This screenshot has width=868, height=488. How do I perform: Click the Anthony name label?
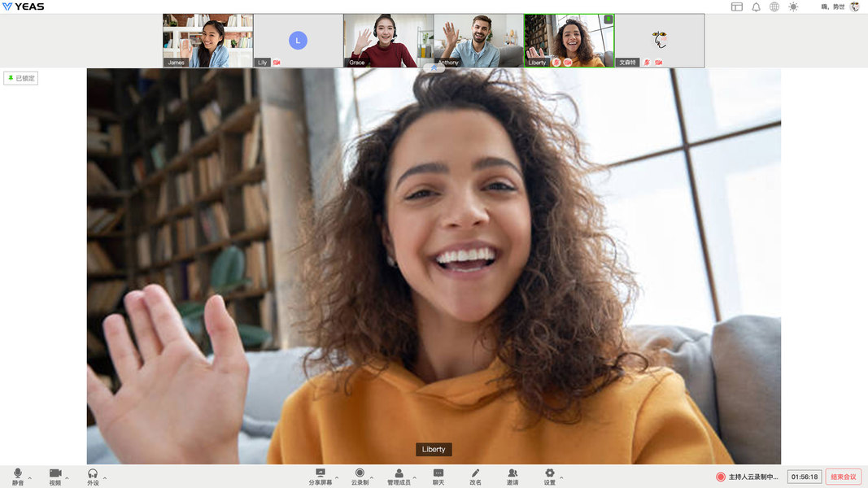(448, 63)
